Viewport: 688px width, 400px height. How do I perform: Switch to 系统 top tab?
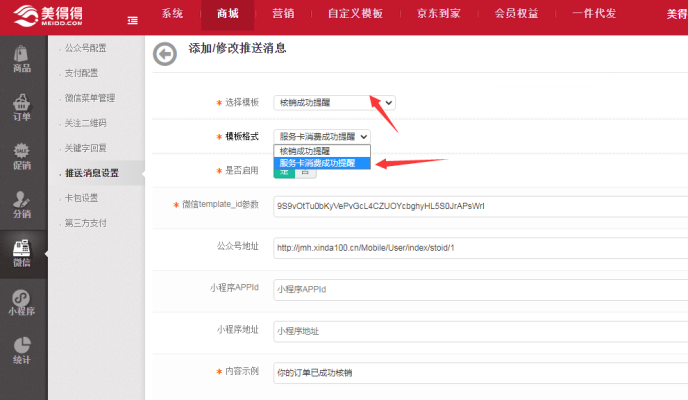pyautogui.click(x=172, y=14)
